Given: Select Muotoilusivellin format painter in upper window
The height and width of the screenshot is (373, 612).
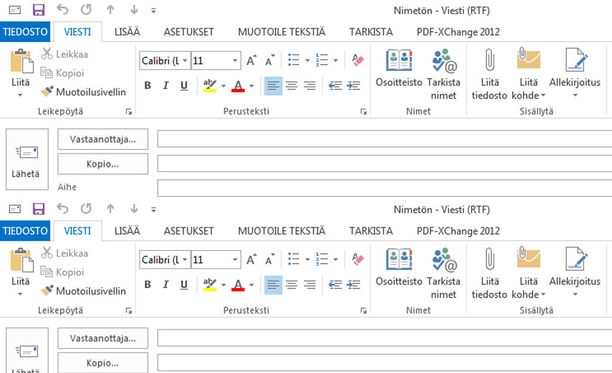Looking at the screenshot, I should pyautogui.click(x=84, y=92).
